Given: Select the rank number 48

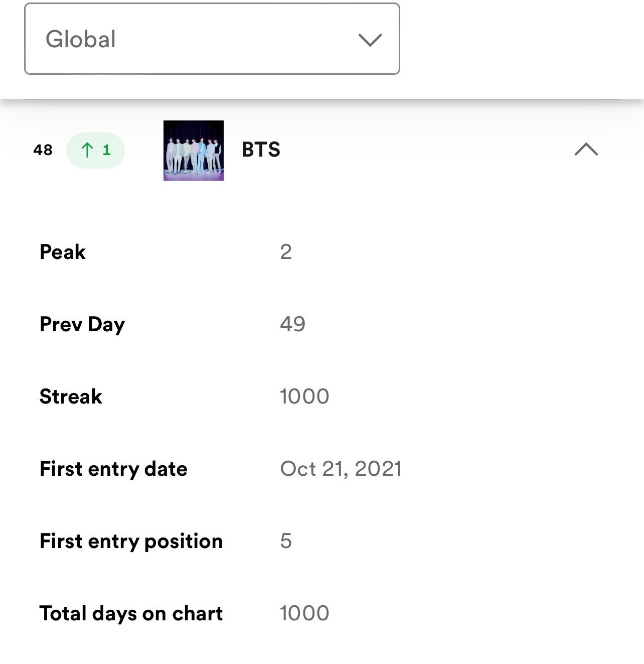Looking at the screenshot, I should (43, 150).
